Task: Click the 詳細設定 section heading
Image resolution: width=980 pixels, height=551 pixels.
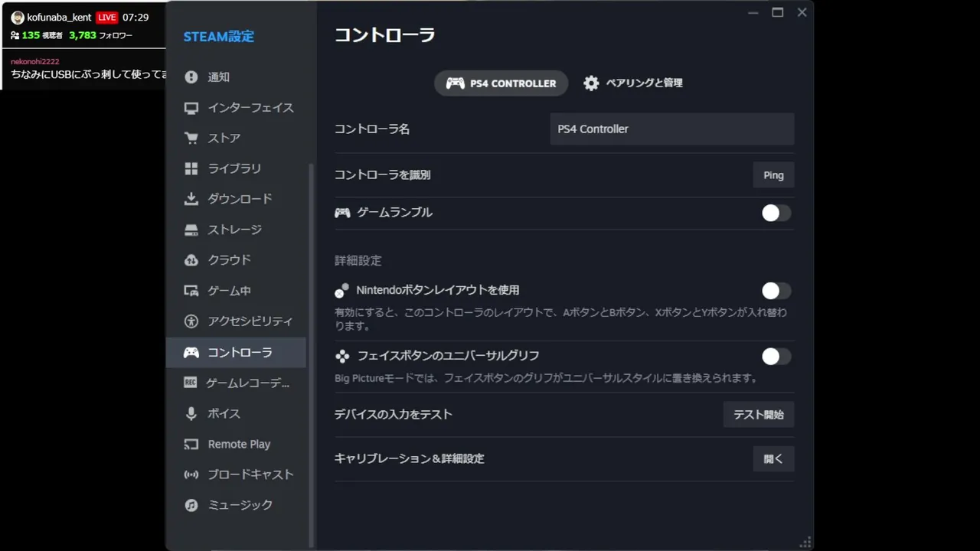Action: pyautogui.click(x=358, y=261)
